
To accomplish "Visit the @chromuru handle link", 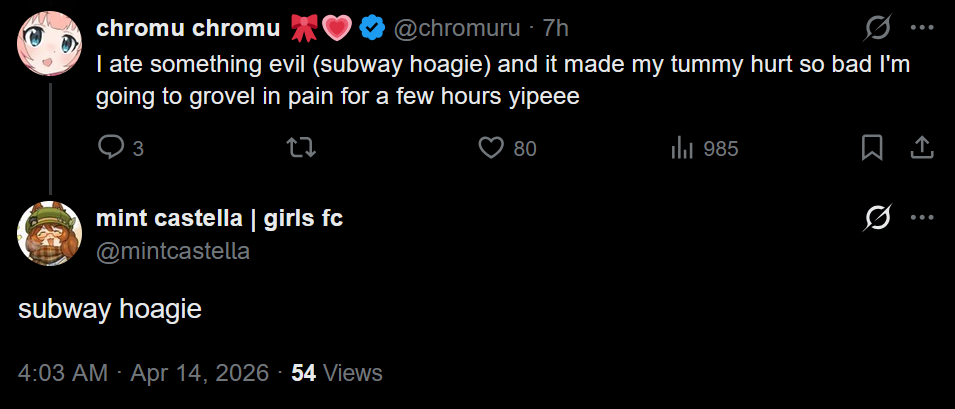I will [457, 28].
